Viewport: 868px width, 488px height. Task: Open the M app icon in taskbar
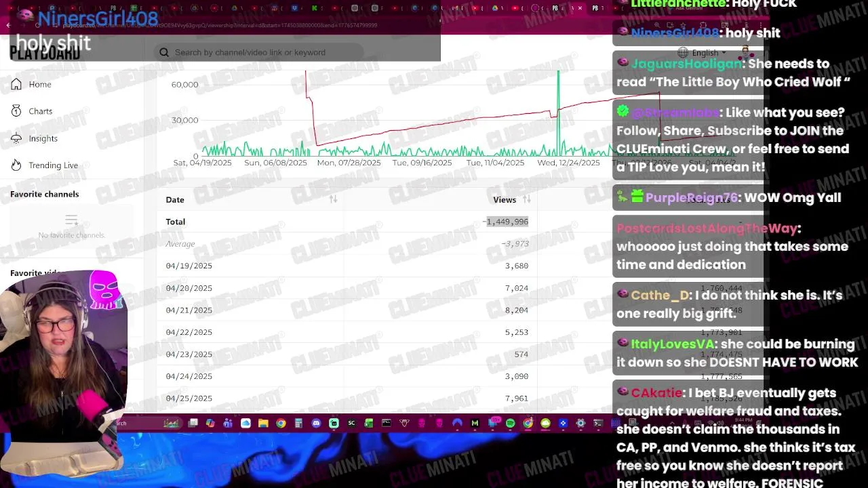point(475,424)
